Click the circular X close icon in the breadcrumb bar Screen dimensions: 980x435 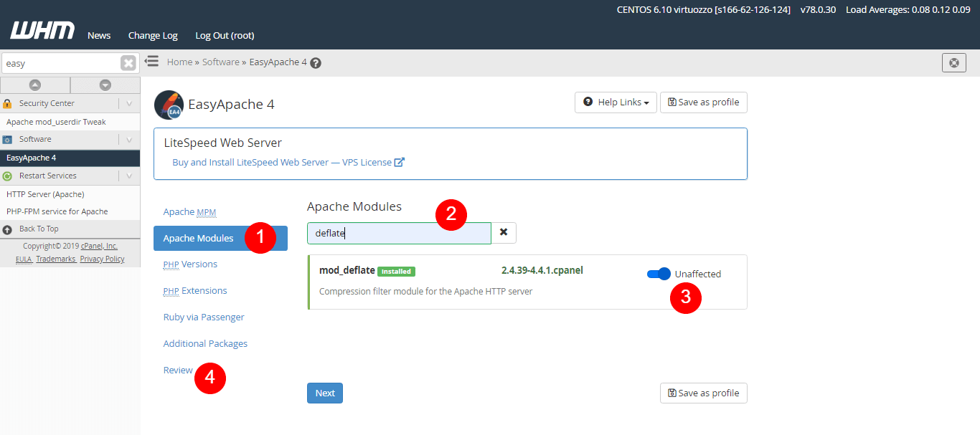[x=954, y=63]
